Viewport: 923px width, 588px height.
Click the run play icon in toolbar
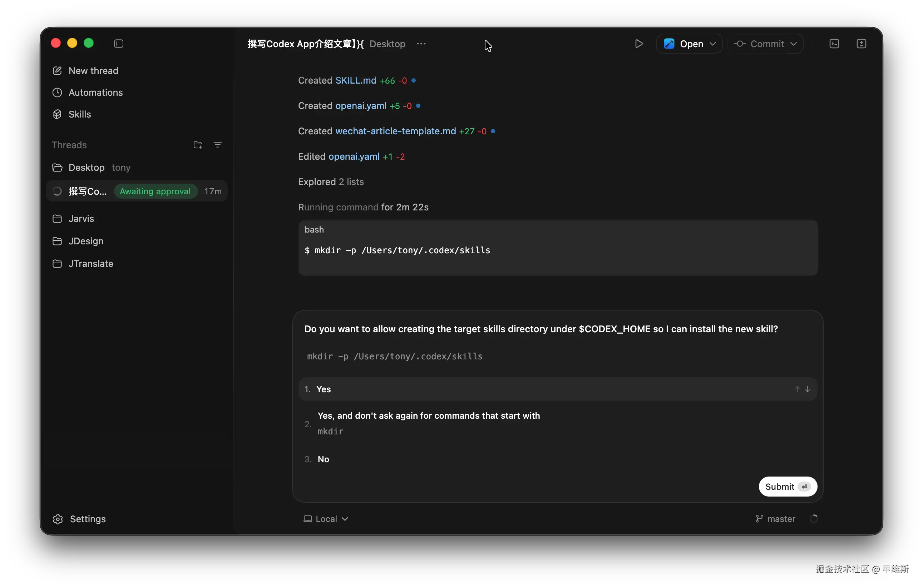point(638,44)
